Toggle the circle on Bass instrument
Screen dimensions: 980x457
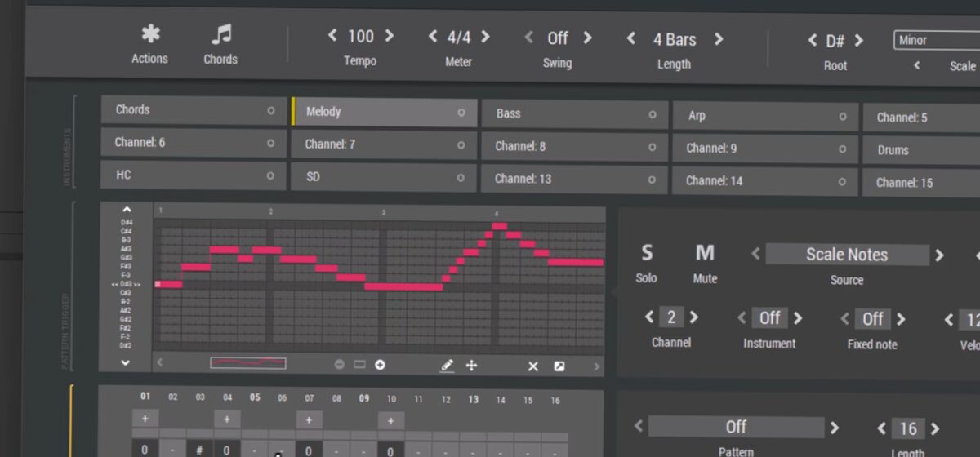coord(652,115)
